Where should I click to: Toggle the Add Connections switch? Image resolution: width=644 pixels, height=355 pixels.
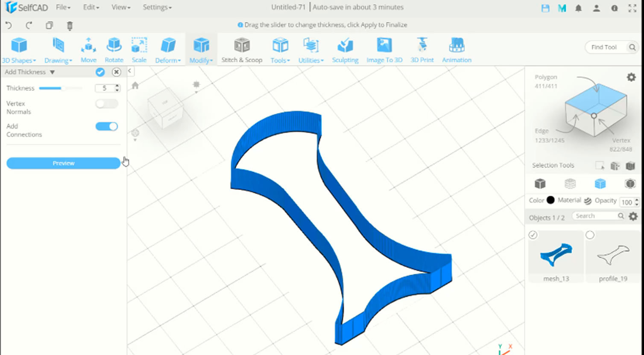[x=107, y=126]
